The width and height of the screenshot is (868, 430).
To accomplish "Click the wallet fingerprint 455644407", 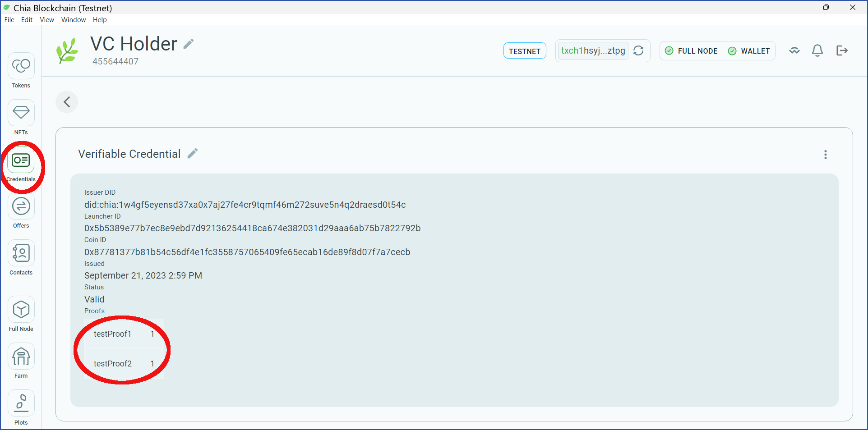I will click(x=115, y=62).
